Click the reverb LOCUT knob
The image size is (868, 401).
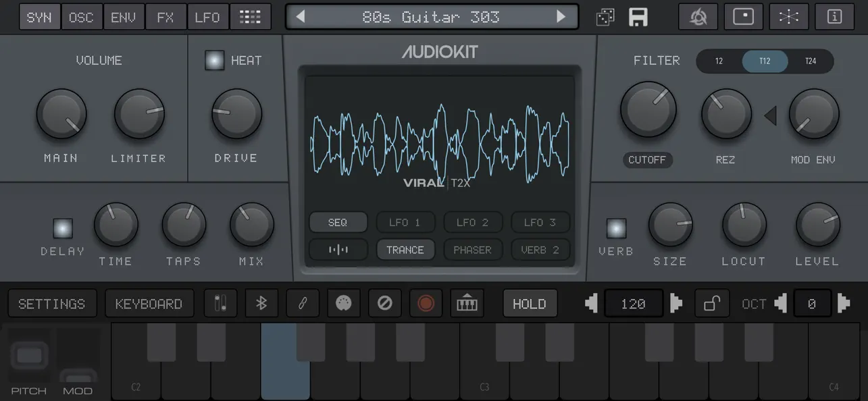tap(744, 225)
